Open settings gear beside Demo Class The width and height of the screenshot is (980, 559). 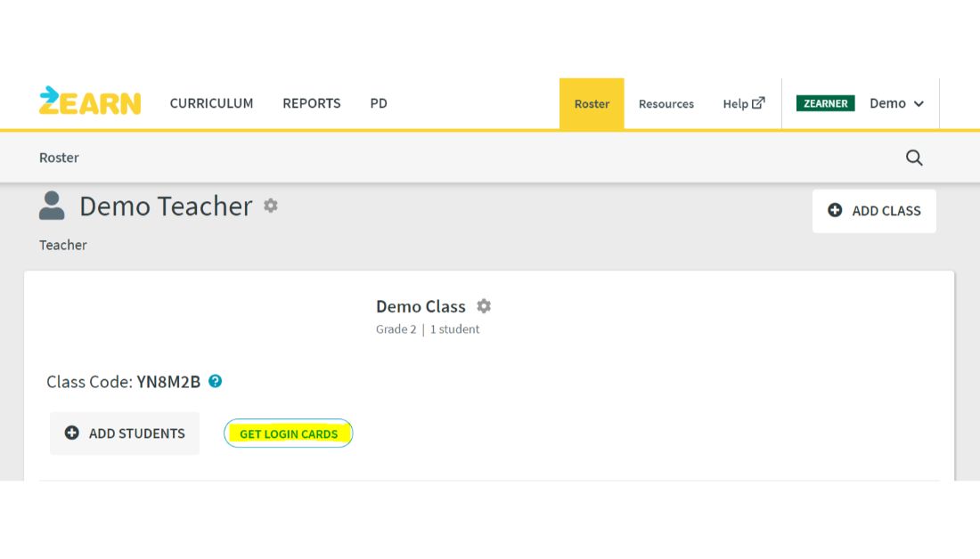point(484,306)
